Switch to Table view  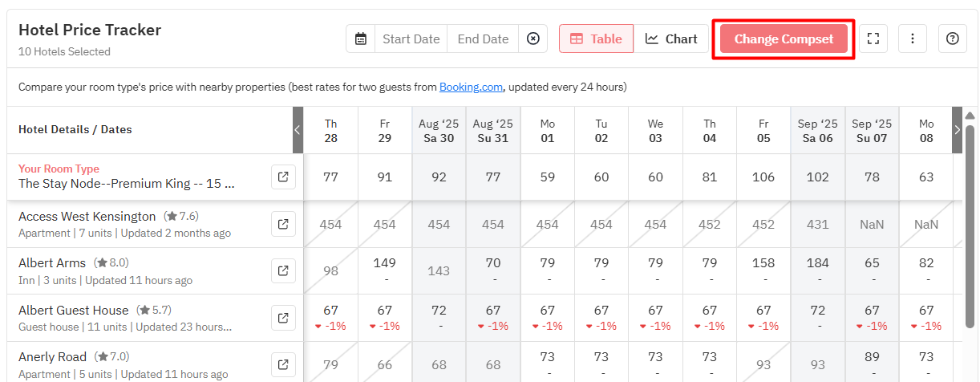[x=596, y=39]
